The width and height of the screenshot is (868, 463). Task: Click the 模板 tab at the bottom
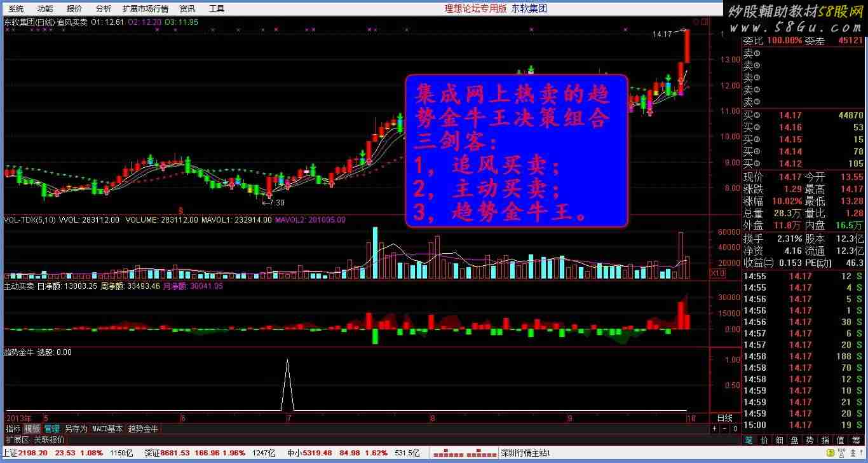pos(32,429)
